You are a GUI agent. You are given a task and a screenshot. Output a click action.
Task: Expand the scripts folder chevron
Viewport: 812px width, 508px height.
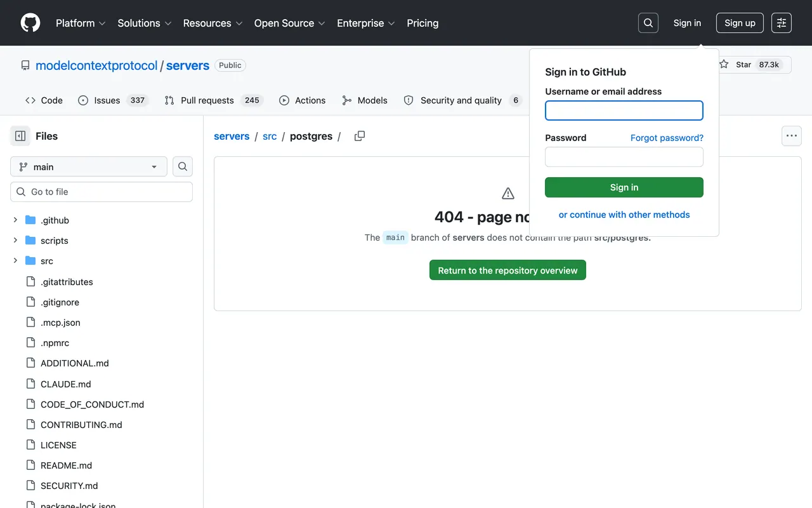pyautogui.click(x=15, y=241)
